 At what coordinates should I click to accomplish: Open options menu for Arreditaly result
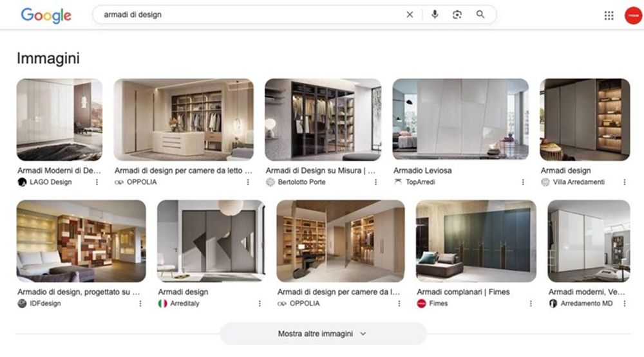(260, 304)
